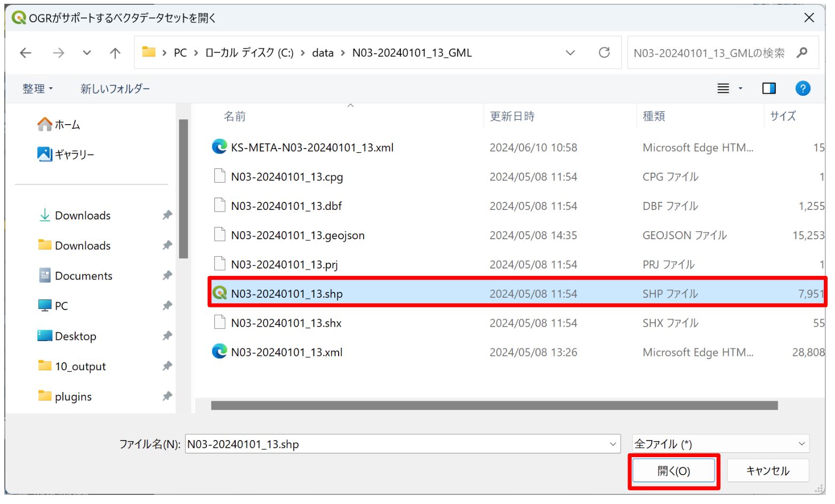835x504 pixels.
Task: Open the plugins folder in the sidebar
Action: click(65, 396)
